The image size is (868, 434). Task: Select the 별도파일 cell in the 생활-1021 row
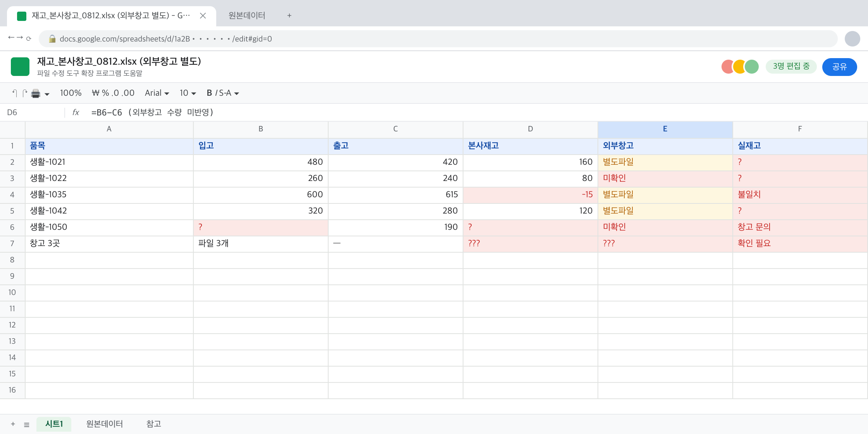665,162
